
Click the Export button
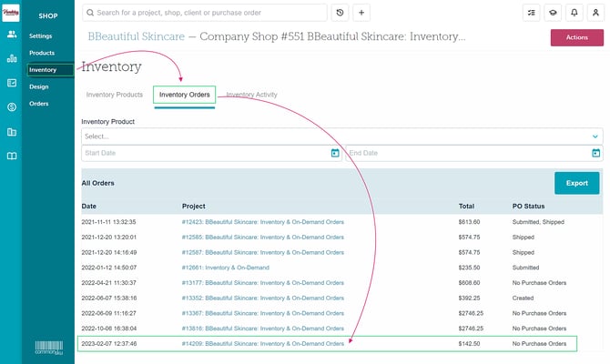coord(577,183)
